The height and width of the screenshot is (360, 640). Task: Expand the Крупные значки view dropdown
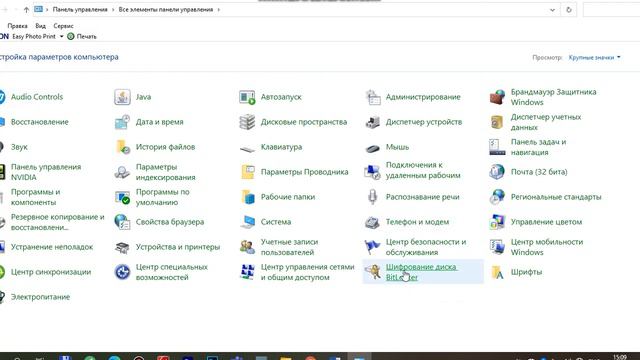click(594, 58)
